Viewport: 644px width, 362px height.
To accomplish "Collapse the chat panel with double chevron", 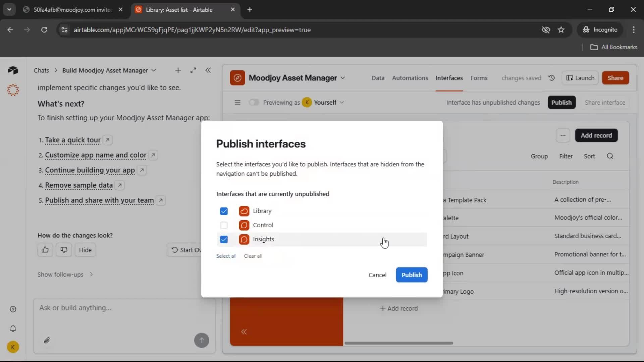I will (208, 70).
